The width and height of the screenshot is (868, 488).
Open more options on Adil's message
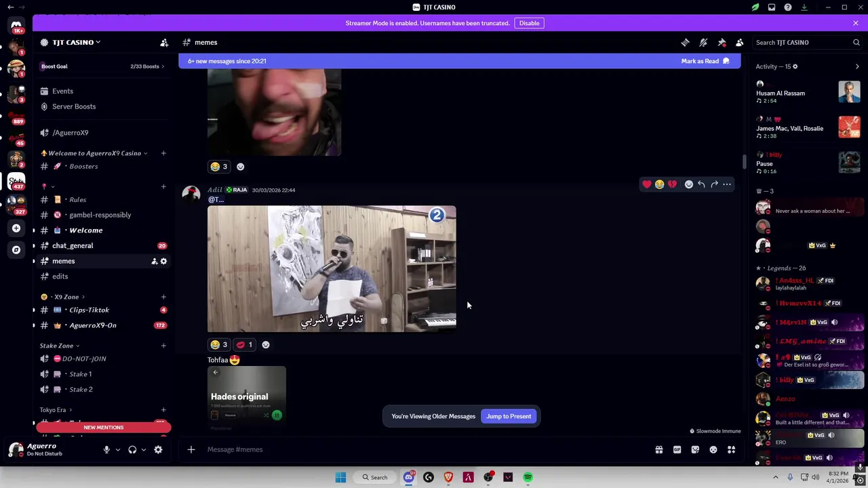tap(727, 184)
